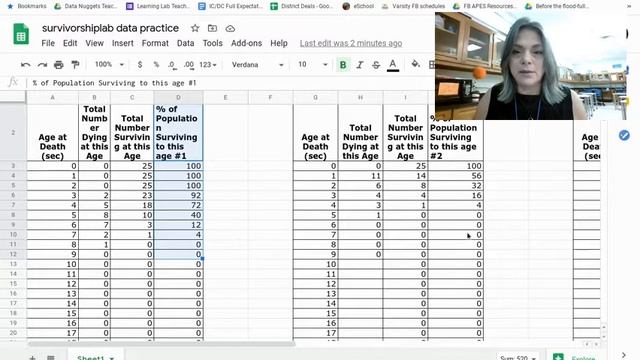Viewport: 640px width, 360px height.
Task: Star the survivorshiplab document
Action: click(195, 28)
